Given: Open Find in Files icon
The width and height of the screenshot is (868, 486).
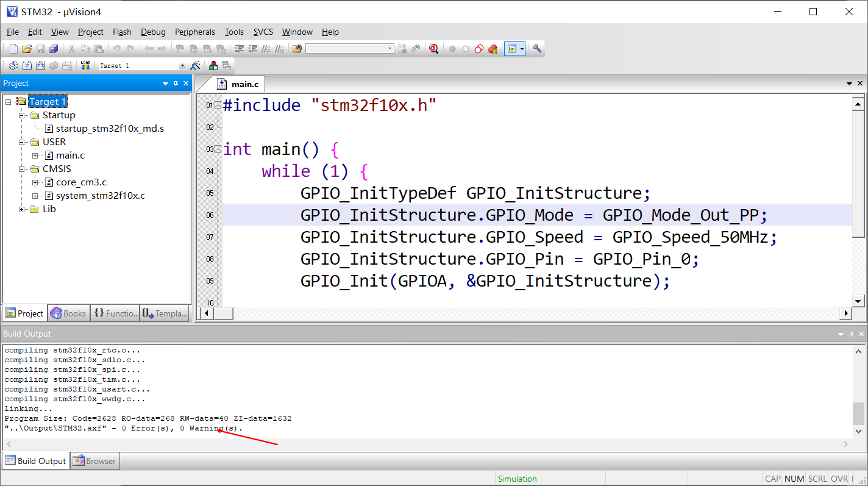Looking at the screenshot, I should 297,49.
